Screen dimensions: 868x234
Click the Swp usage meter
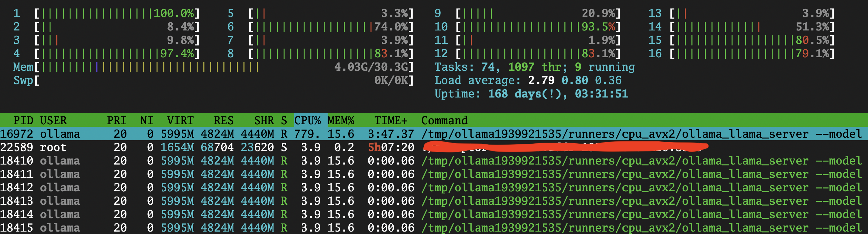pyautogui.click(x=213, y=80)
